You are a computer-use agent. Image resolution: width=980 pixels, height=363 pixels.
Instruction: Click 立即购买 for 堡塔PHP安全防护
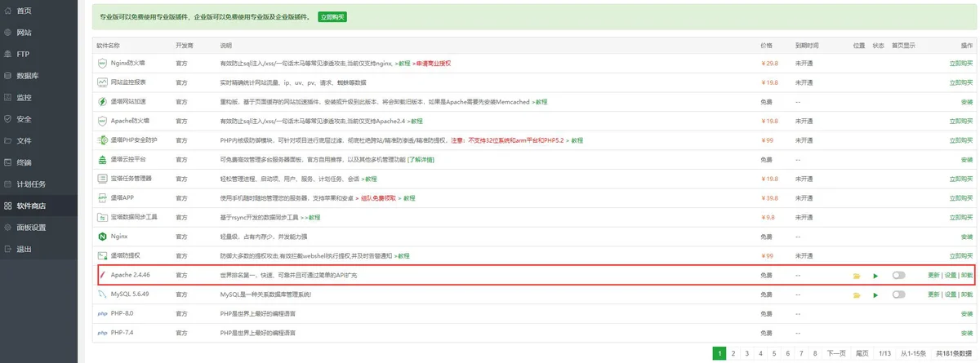pos(961,140)
